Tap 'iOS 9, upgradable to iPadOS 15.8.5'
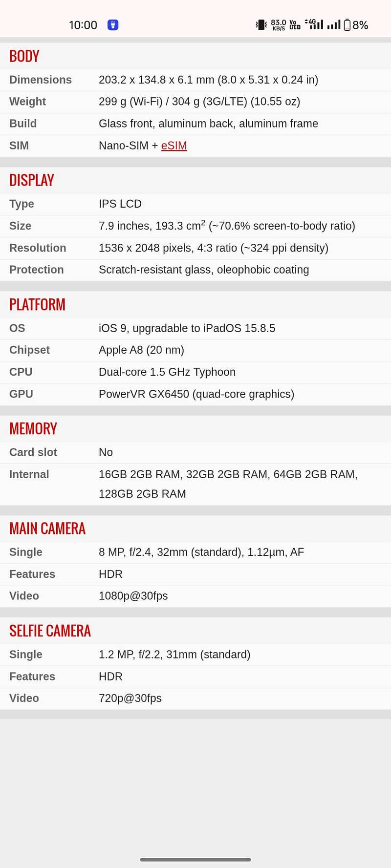The width and height of the screenshot is (391, 868). tap(187, 328)
